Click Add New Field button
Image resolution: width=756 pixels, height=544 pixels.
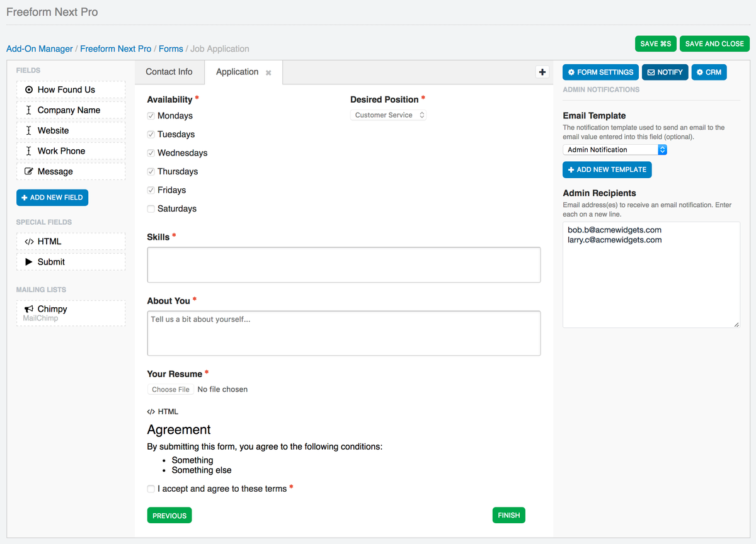point(52,198)
